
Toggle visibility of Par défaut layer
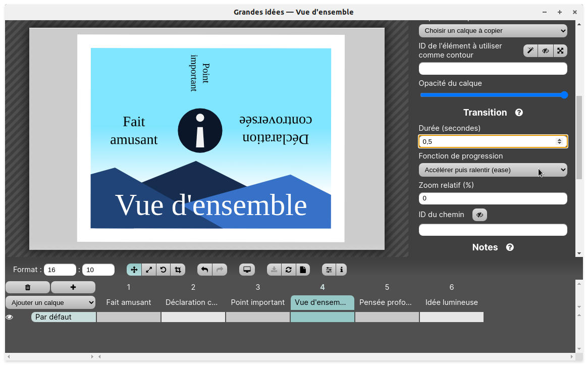(x=10, y=318)
